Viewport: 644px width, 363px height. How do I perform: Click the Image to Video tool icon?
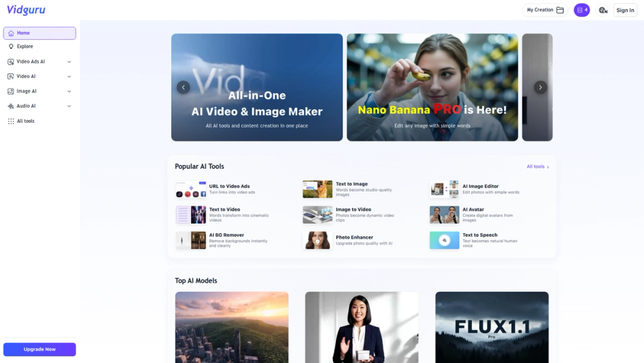(317, 215)
